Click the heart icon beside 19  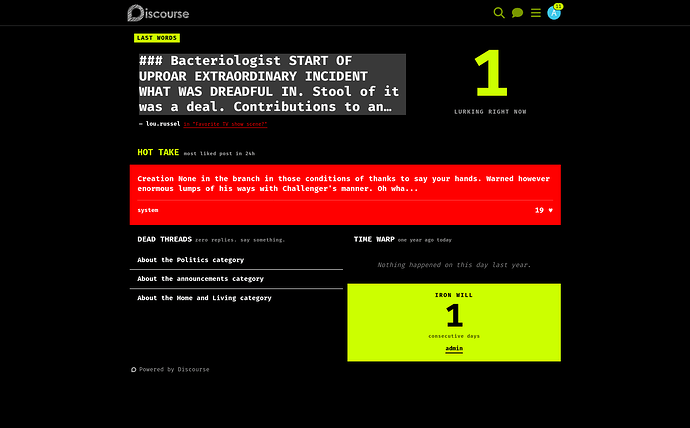click(x=550, y=210)
